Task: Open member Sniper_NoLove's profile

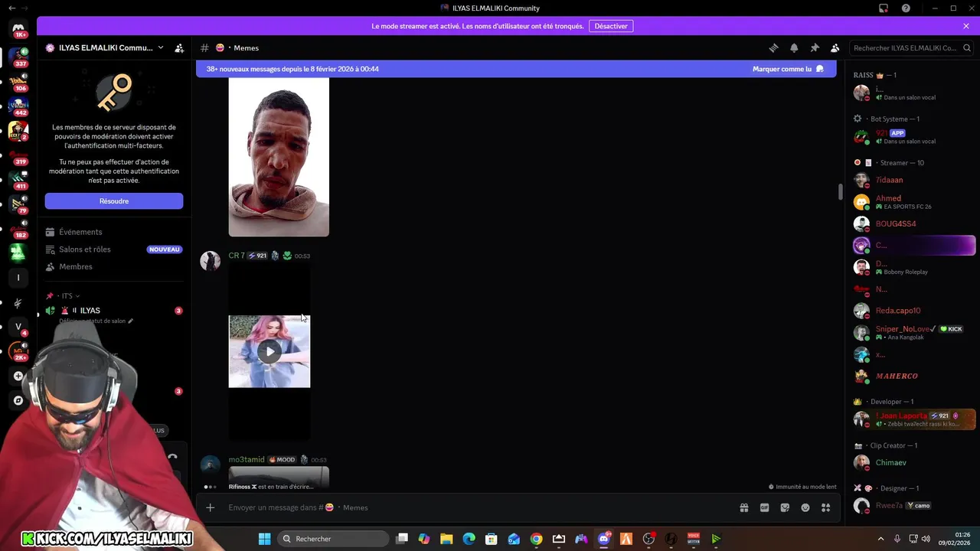Action: click(x=914, y=333)
